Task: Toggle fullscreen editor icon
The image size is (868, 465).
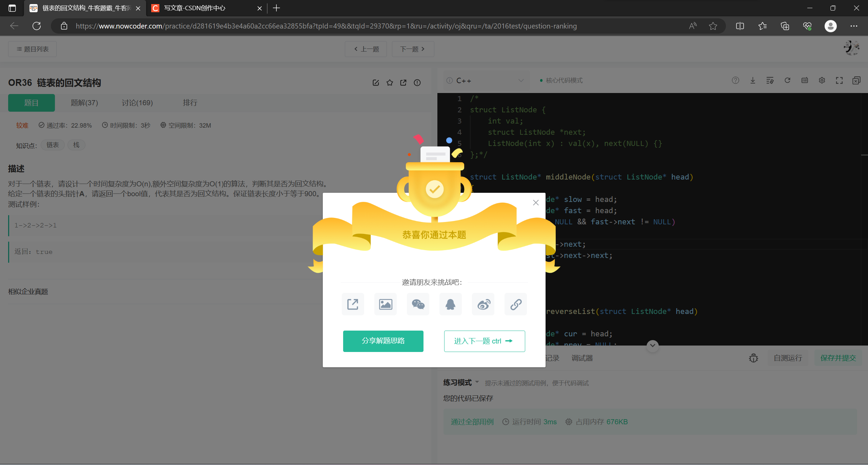Action: pyautogui.click(x=839, y=80)
